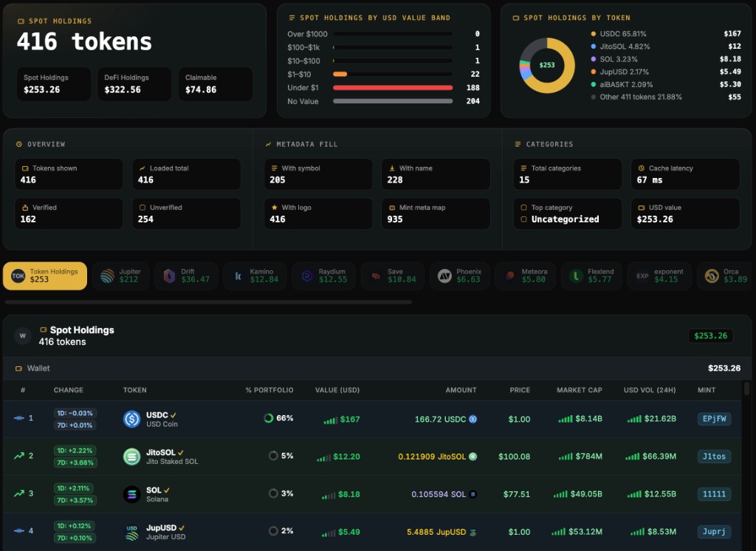
Task: Click the wallet icon next to Wallet
Action: (18, 369)
